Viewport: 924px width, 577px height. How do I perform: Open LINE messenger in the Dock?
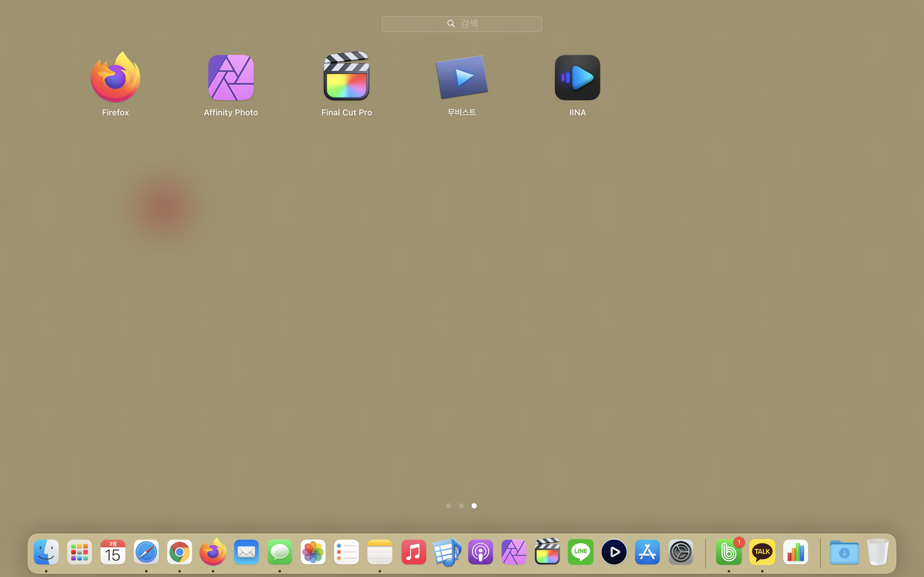click(x=580, y=552)
